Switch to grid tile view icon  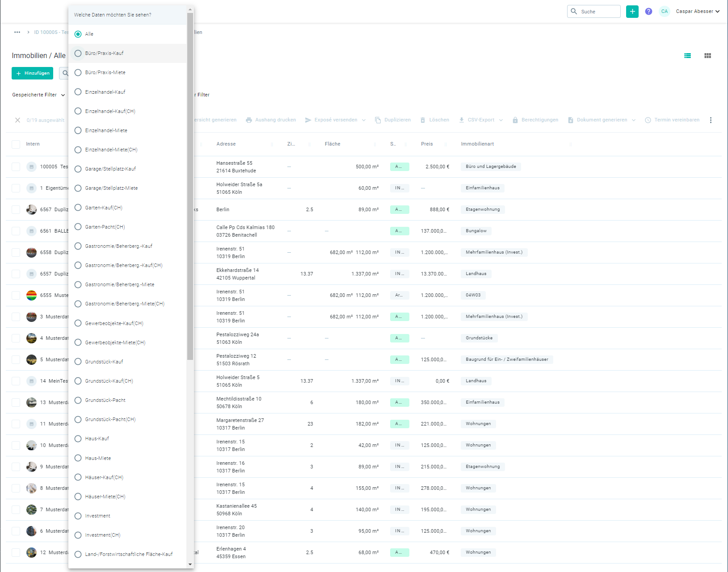[707, 56]
